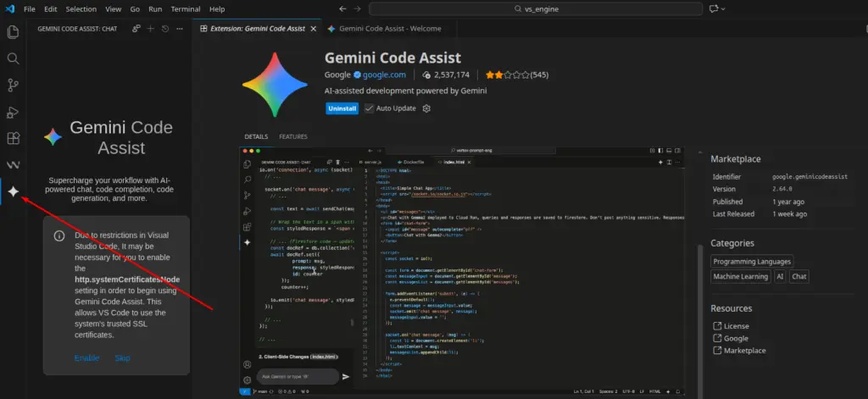Switch to the Features tab
Image resolution: width=868 pixels, height=399 pixels.
[x=293, y=136]
